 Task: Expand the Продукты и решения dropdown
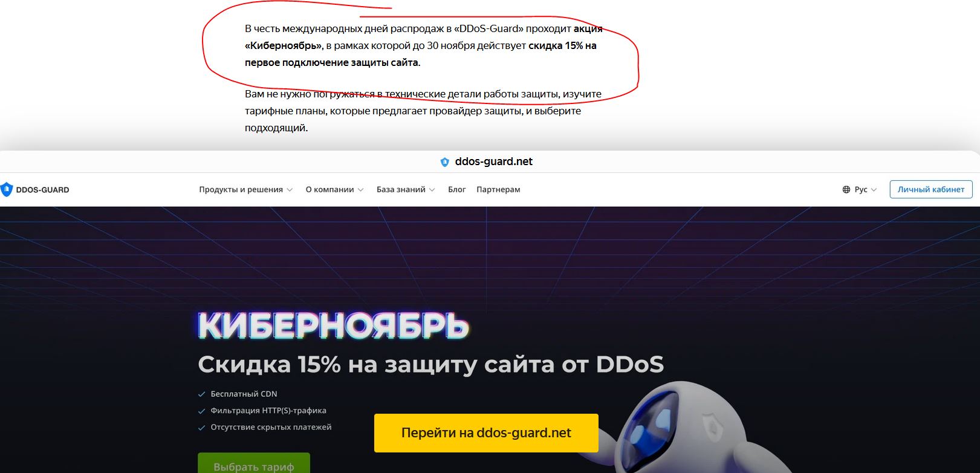point(246,189)
